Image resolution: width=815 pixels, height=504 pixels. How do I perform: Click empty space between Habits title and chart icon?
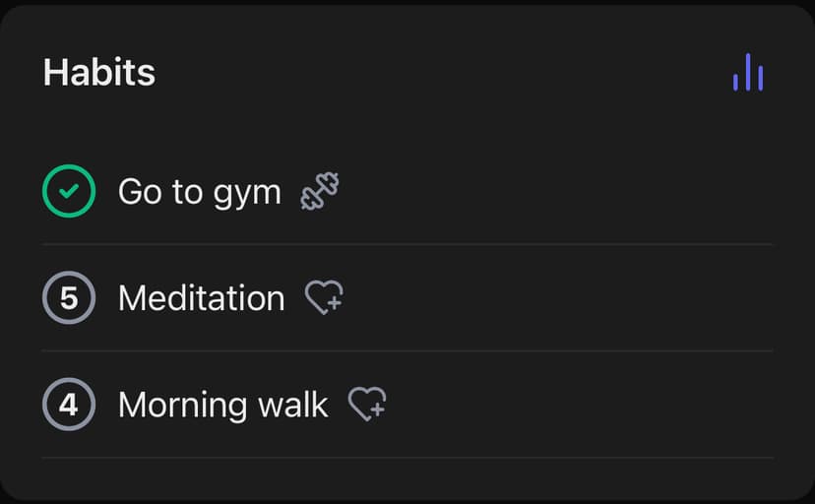click(443, 73)
